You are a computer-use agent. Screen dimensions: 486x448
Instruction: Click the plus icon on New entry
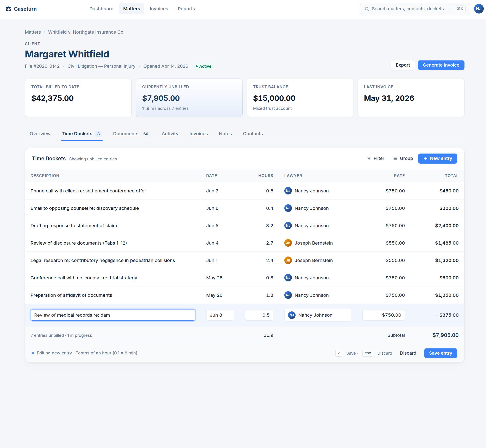[425, 159]
